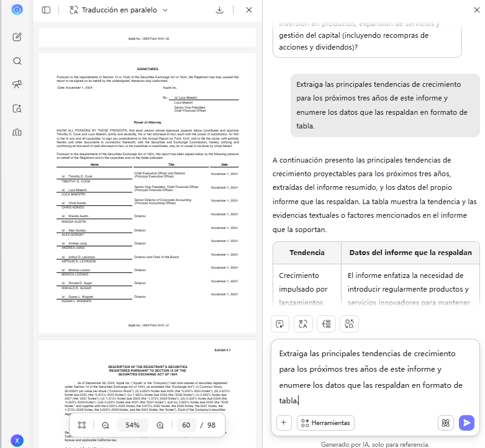Expand the Traducción en paralelo dropdown
Viewport: 485px width, 448px height.
[165, 10]
